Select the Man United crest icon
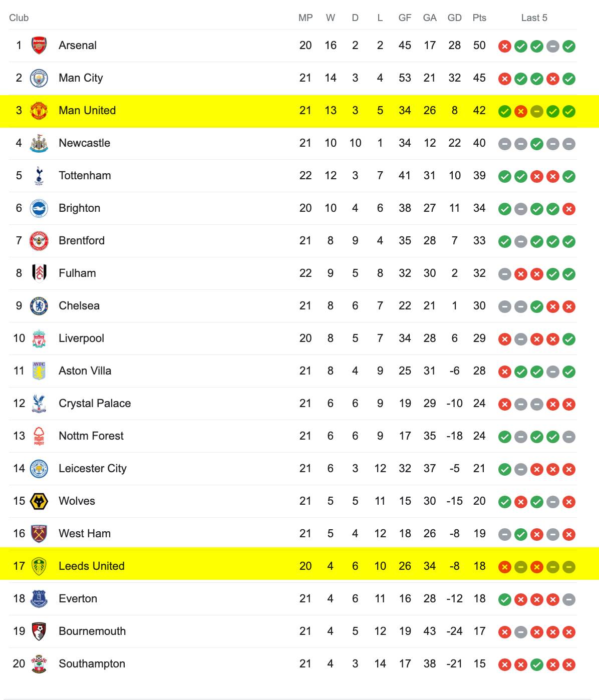Viewport: 599px width, 700px height. point(39,111)
